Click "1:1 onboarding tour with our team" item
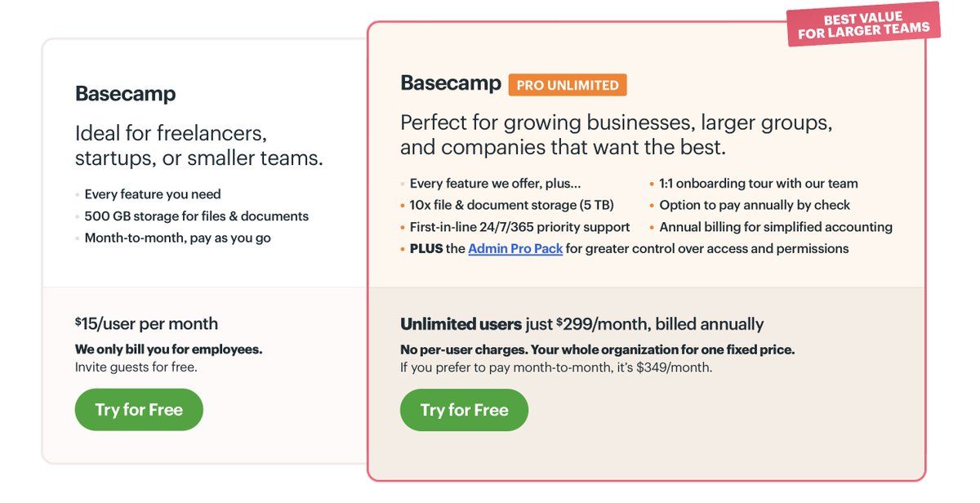The width and height of the screenshot is (980, 503). (x=759, y=184)
